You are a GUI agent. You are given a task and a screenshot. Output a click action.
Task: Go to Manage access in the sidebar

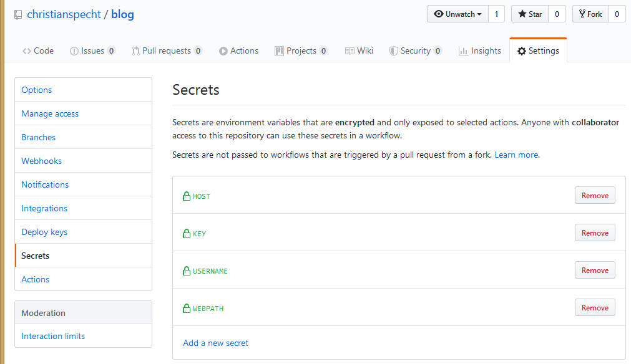point(50,113)
